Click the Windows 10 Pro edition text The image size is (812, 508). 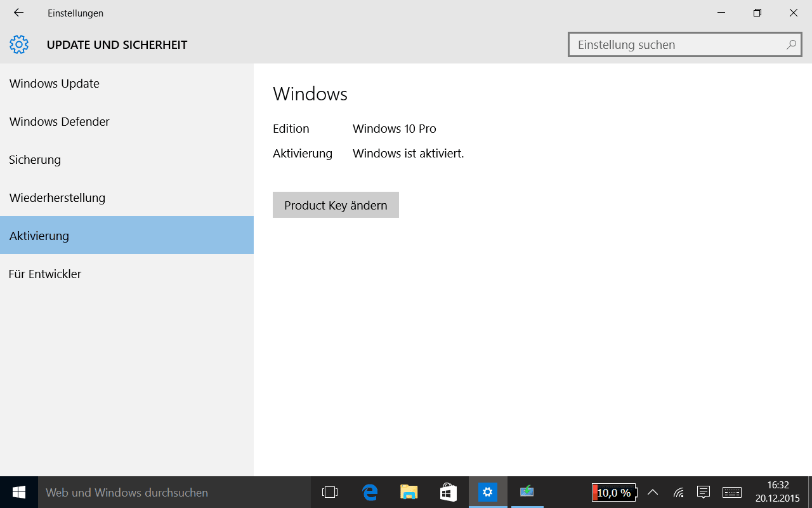pyautogui.click(x=395, y=128)
